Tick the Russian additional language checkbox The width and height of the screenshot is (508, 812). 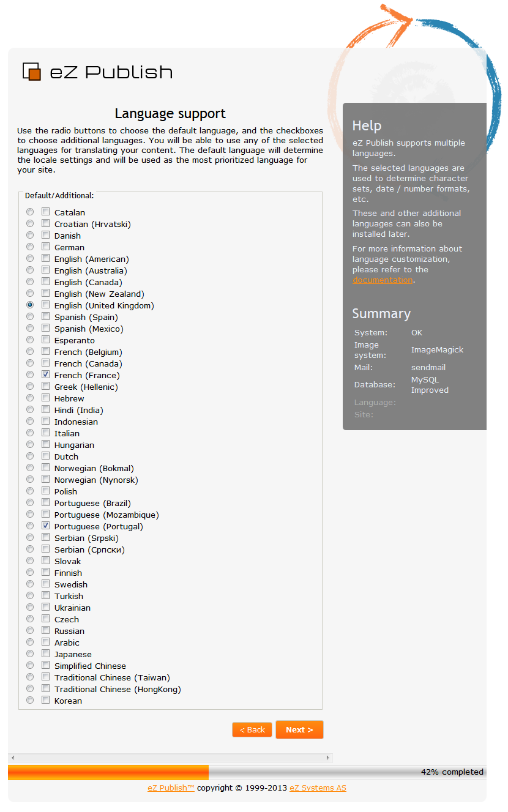pyautogui.click(x=45, y=630)
